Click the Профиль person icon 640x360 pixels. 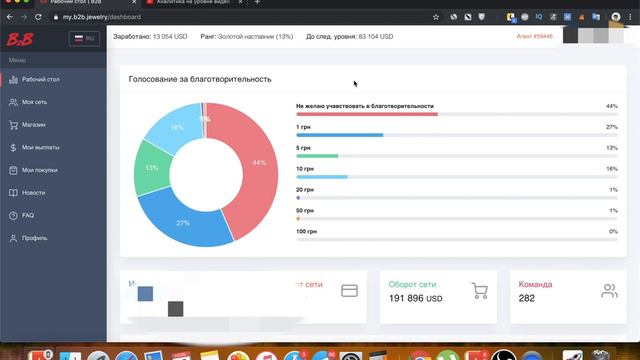click(x=13, y=238)
